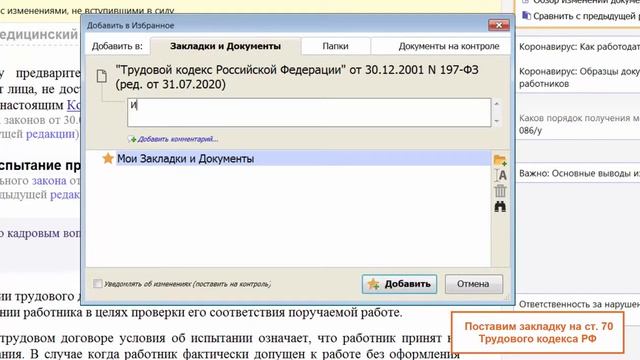
Task: Click the compare icon beside Сравнить с предыдущей
Action: tap(527, 16)
